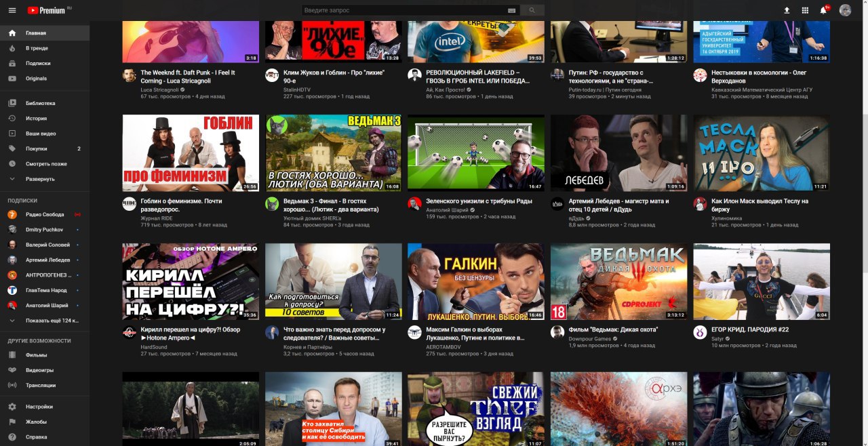Image resolution: width=868 pixels, height=446 pixels.
Task: Click the upload video icon
Action: pos(787,10)
